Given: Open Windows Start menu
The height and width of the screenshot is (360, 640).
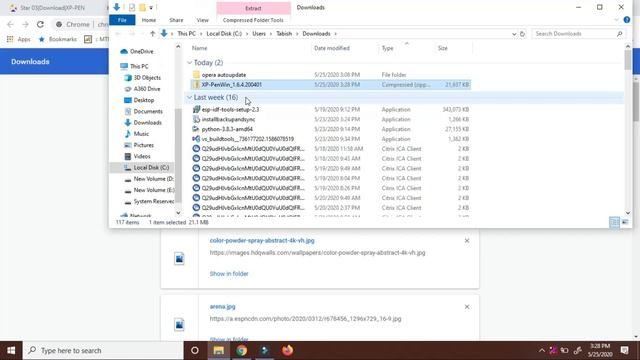Looking at the screenshot, I should tap(11, 350).
